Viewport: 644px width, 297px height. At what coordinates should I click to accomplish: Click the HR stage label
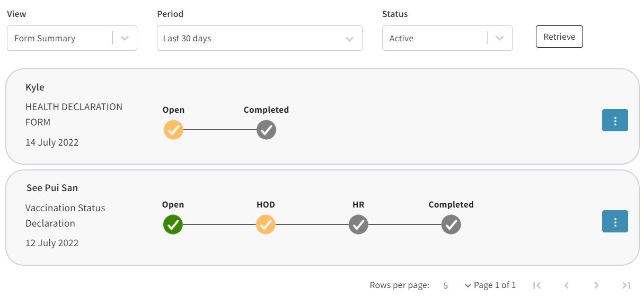coord(358,204)
